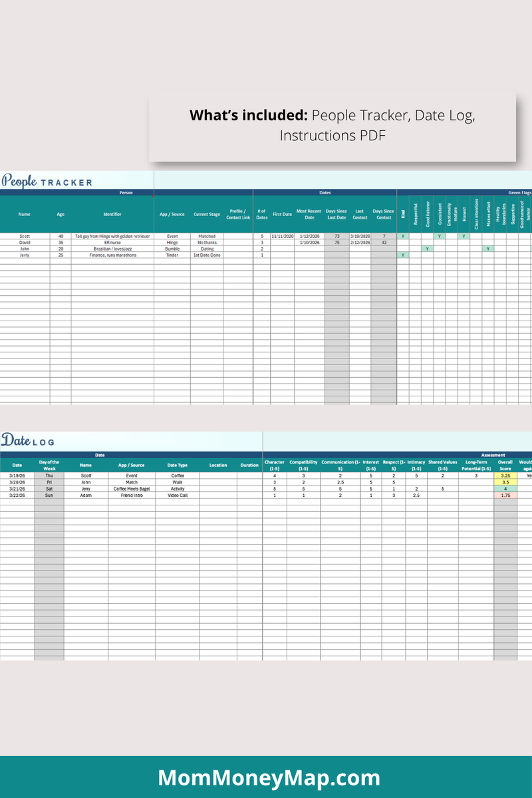Select the Matched stage cell
The width and height of the screenshot is (532, 798).
pyautogui.click(x=207, y=236)
